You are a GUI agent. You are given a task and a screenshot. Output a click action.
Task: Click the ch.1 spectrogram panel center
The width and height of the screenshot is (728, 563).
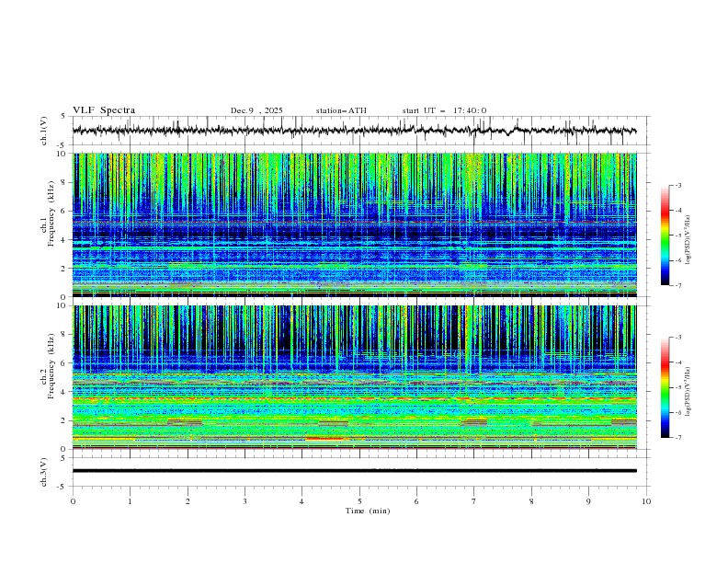coord(359,224)
